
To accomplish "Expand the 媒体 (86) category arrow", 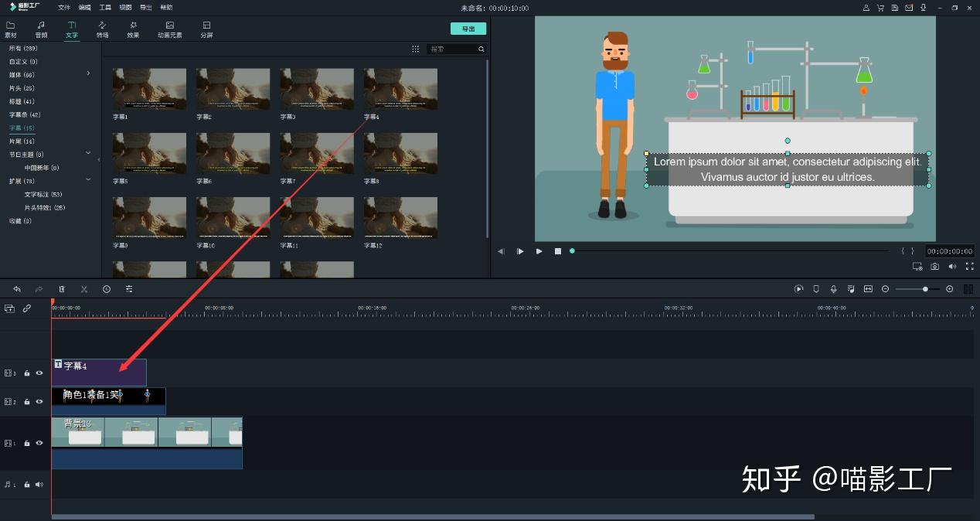I will [88, 73].
